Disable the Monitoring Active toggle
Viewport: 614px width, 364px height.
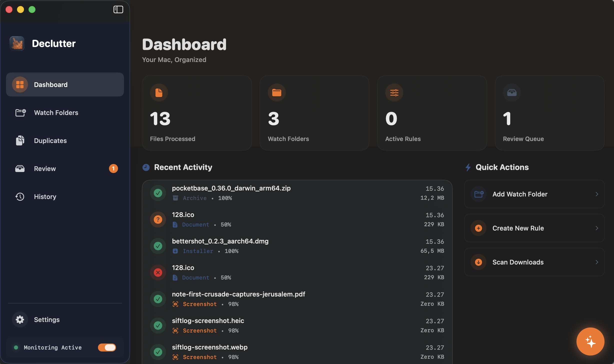coord(107,347)
